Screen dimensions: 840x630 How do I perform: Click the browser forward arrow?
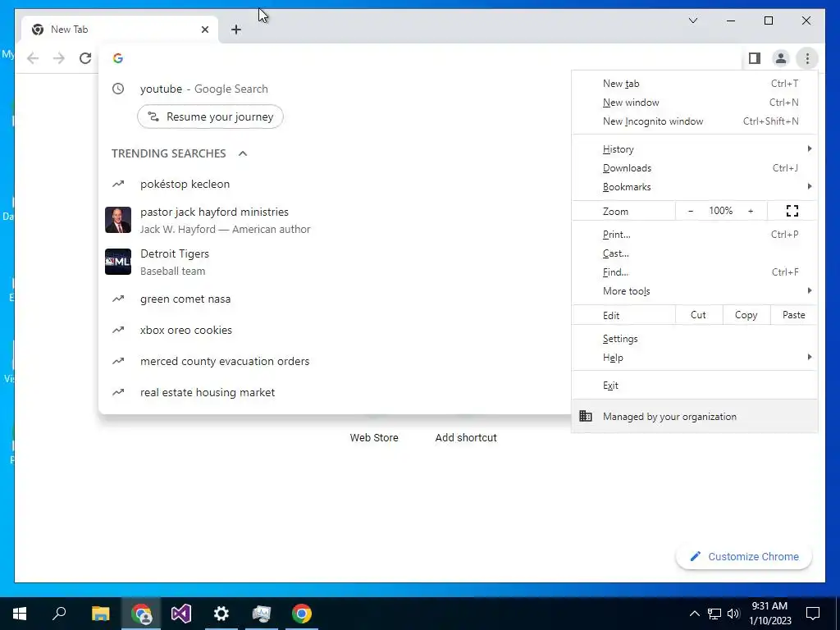(x=59, y=58)
